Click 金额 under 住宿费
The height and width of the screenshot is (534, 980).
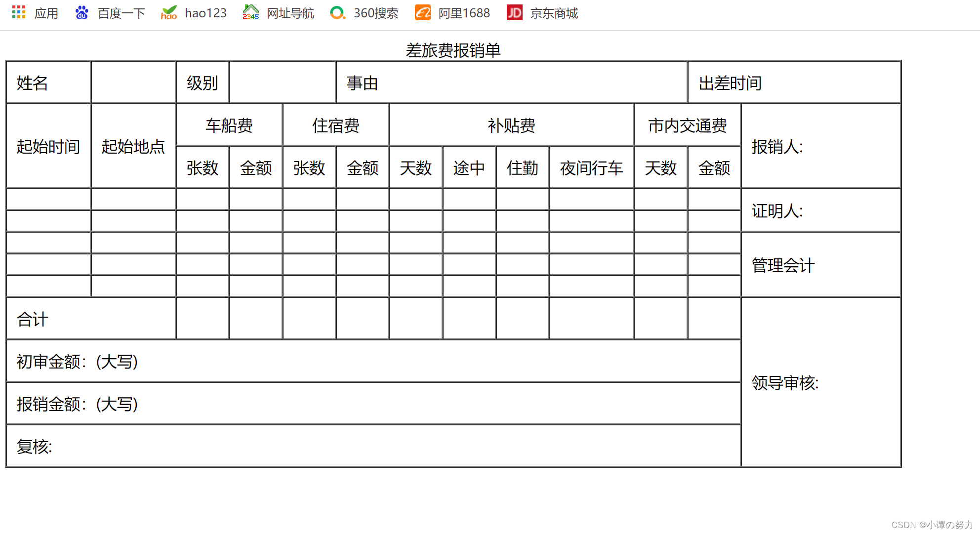pyautogui.click(x=363, y=167)
